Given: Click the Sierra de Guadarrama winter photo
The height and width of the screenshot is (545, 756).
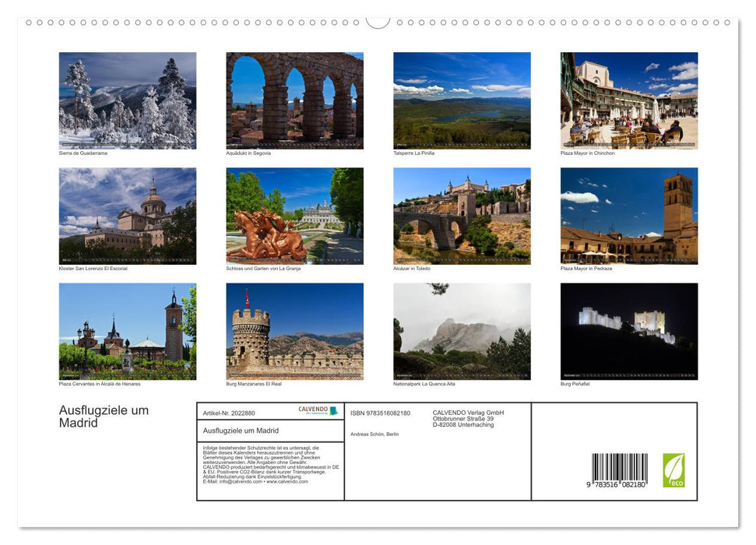Looking at the screenshot, I should click(128, 100).
